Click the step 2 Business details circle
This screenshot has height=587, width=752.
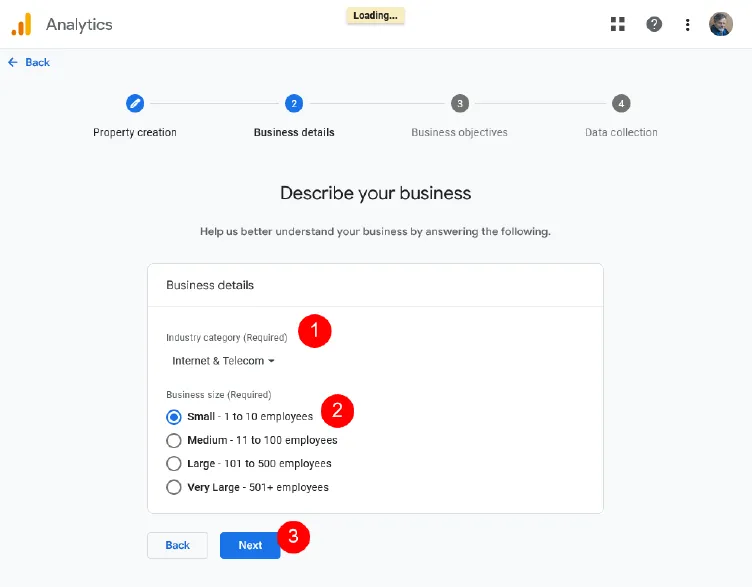coord(294,104)
